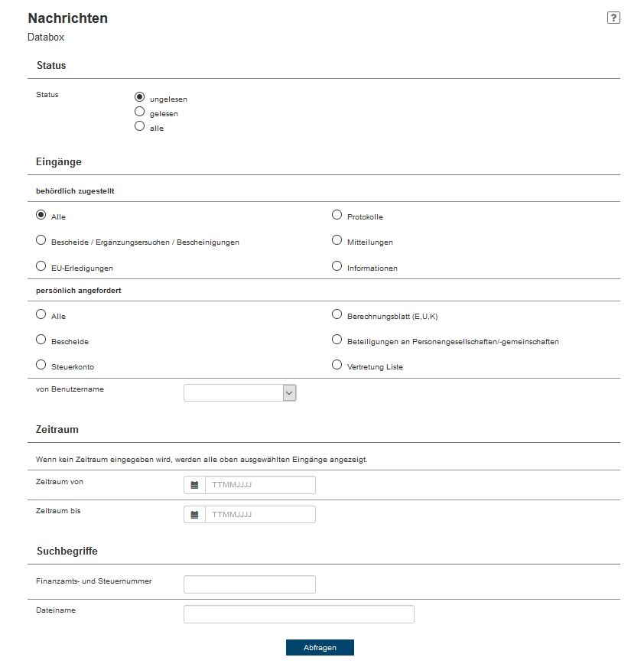
Task: Open calendar picker for Zeitraum bis
Action: 194,515
